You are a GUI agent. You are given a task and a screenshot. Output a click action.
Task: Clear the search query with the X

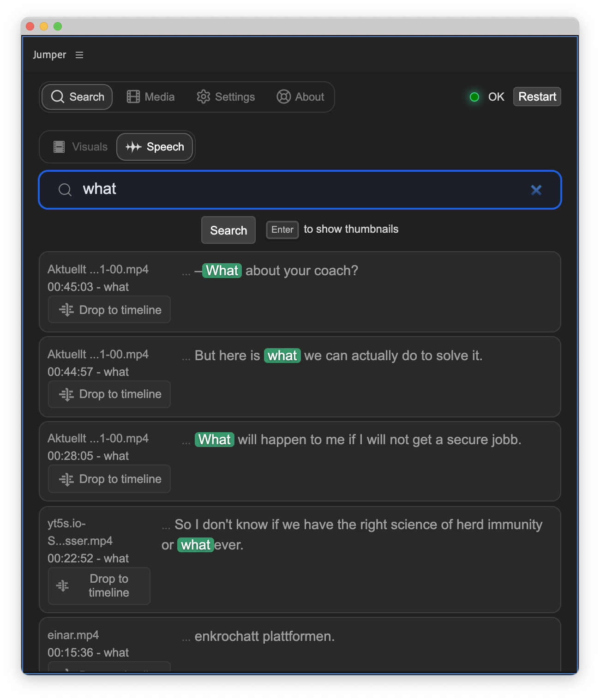coord(536,190)
